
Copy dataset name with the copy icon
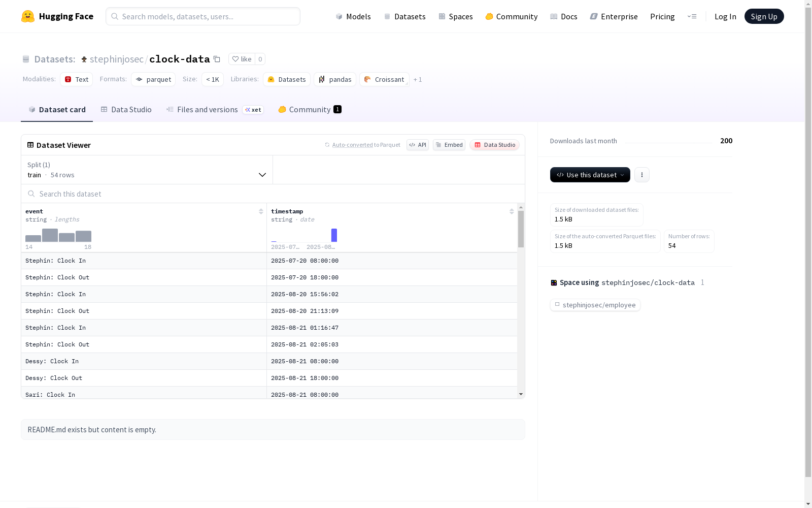coord(217,59)
